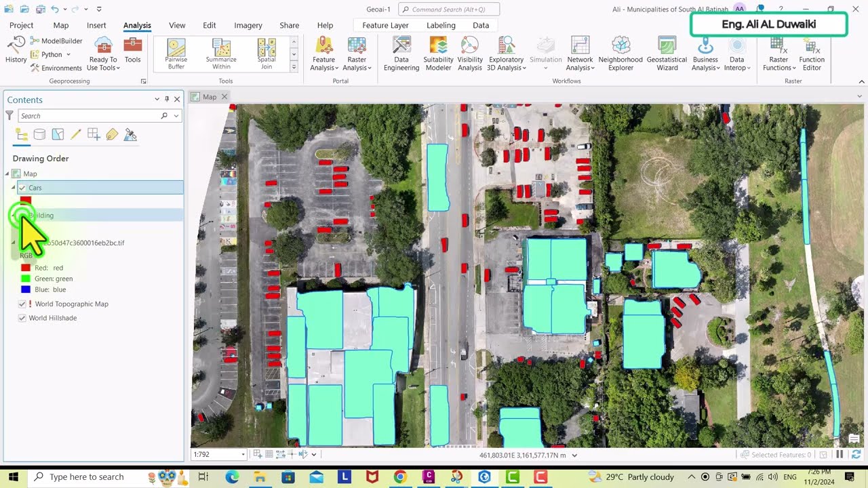Open the Data Engineering view
Image resolution: width=868 pixels, height=488 pixels.
pyautogui.click(x=401, y=54)
